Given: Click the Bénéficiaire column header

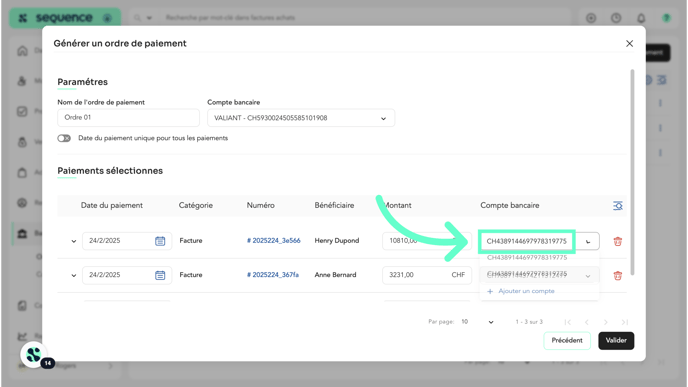Looking at the screenshot, I should [334, 205].
